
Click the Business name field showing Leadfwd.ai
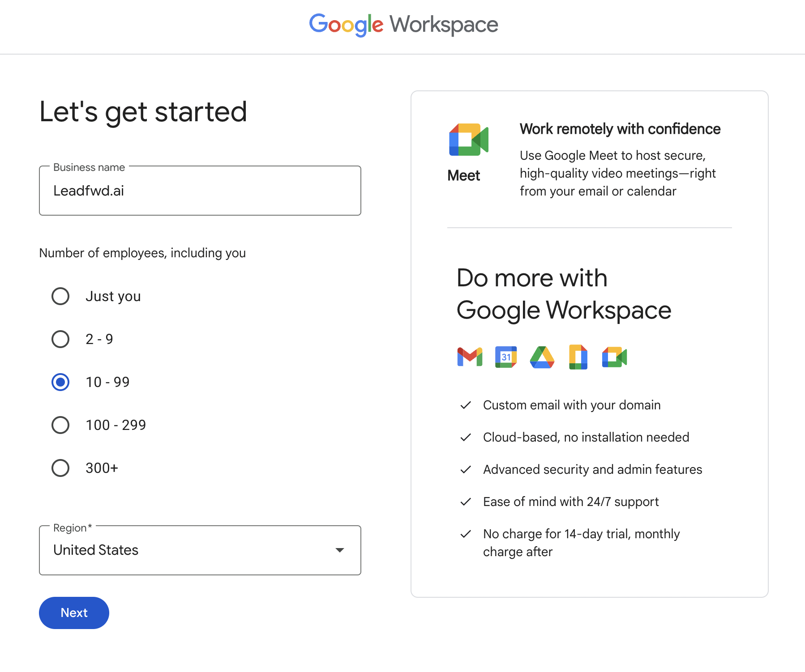[200, 191]
